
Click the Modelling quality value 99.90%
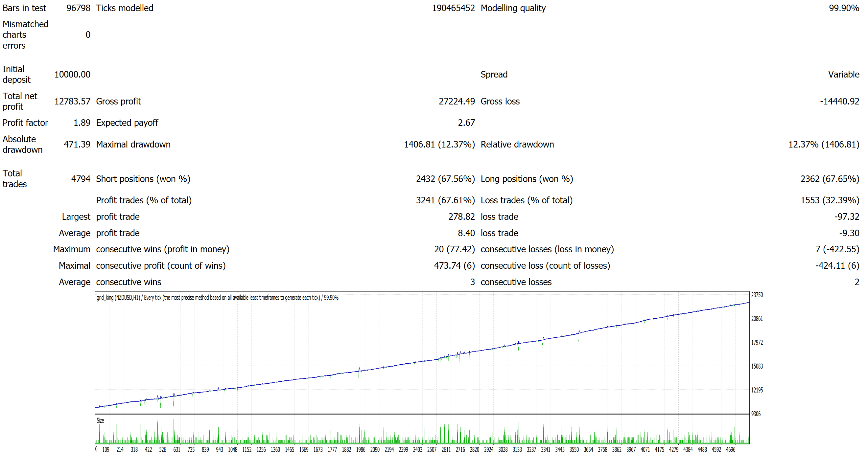[844, 8]
